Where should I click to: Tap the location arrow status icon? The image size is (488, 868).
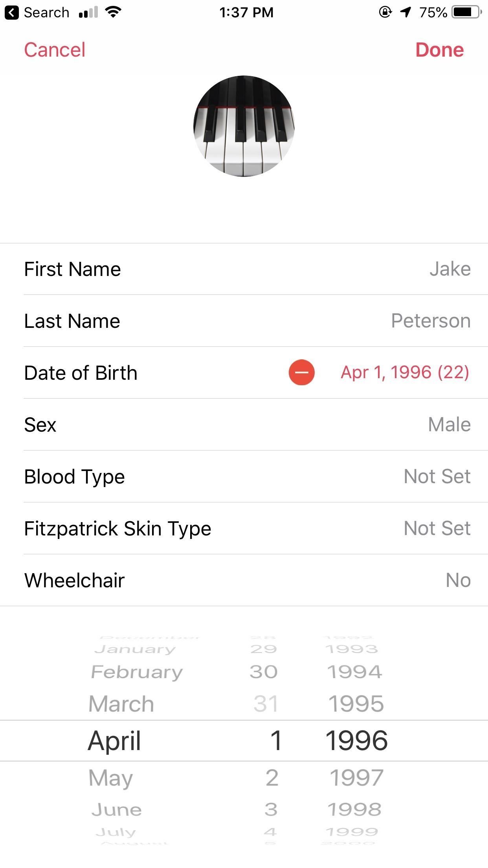(x=405, y=13)
